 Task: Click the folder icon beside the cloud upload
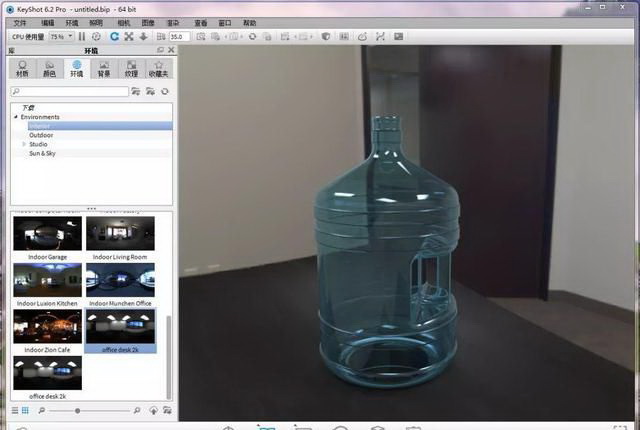(167, 410)
